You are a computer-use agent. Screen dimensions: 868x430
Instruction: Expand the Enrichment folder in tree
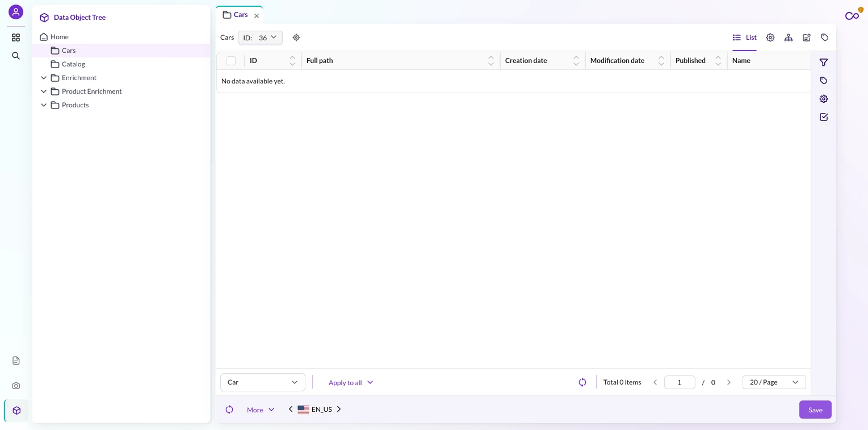(x=44, y=78)
